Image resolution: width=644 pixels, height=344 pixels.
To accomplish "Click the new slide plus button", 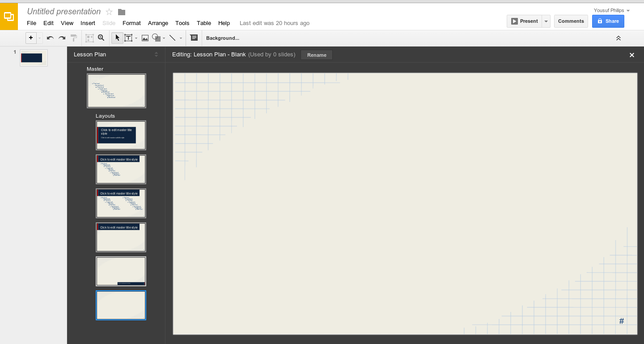I will (x=31, y=38).
